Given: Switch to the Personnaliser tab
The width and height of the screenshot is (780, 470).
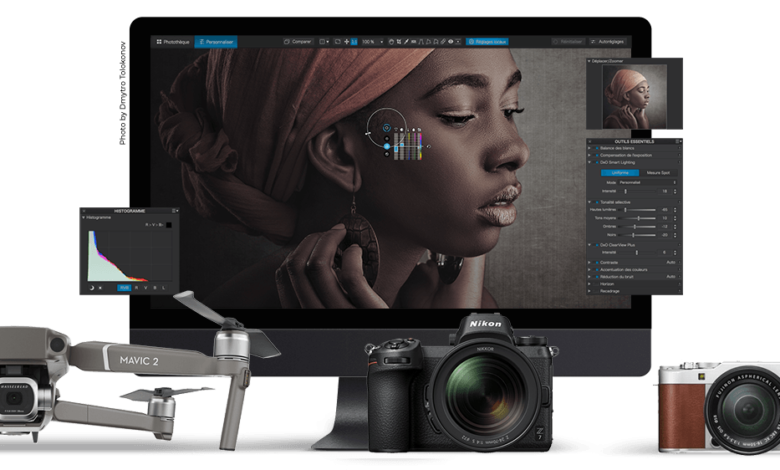Looking at the screenshot, I should [x=216, y=42].
